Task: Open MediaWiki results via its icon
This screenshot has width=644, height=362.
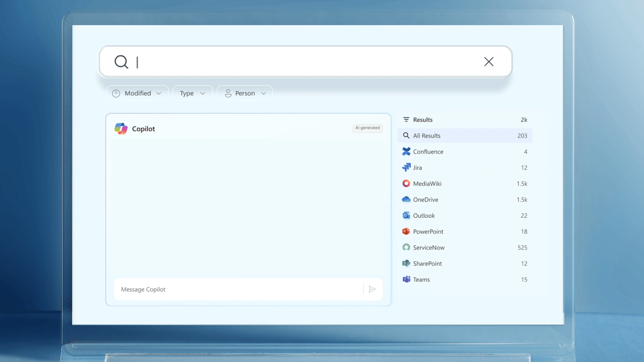Action: 406,183
